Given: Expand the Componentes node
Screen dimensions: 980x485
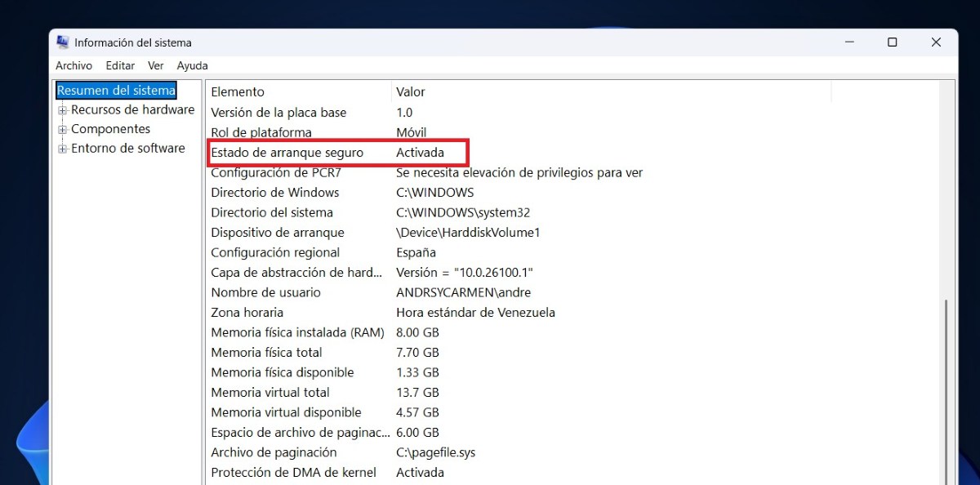Looking at the screenshot, I should [62, 130].
